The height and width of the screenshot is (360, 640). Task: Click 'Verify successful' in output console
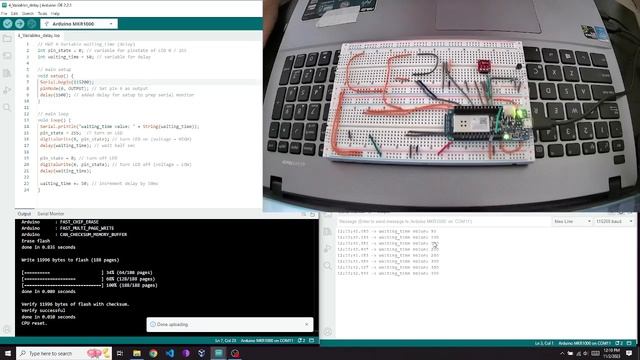[43, 310]
